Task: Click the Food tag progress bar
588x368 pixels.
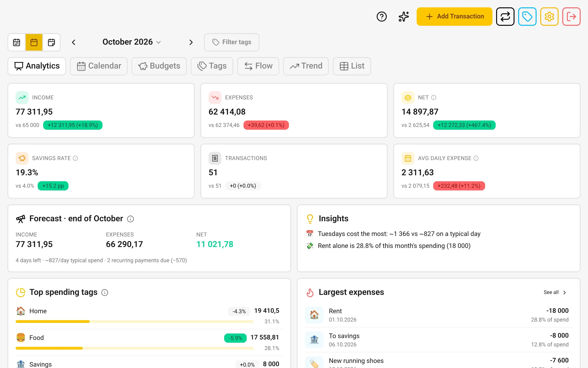Action: [134, 348]
